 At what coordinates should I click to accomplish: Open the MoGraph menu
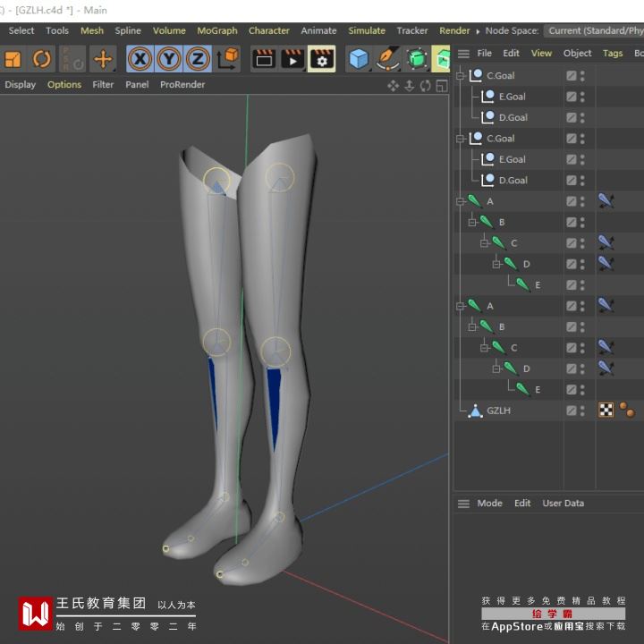click(217, 30)
